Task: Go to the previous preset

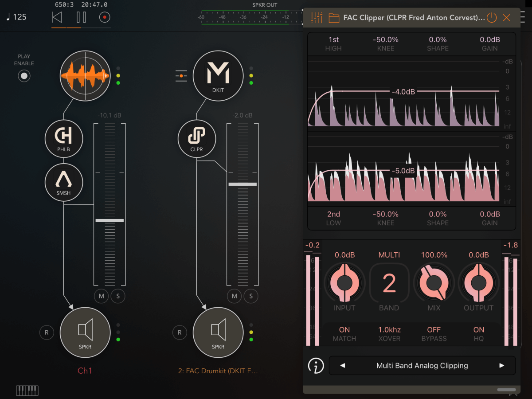Action: point(342,366)
